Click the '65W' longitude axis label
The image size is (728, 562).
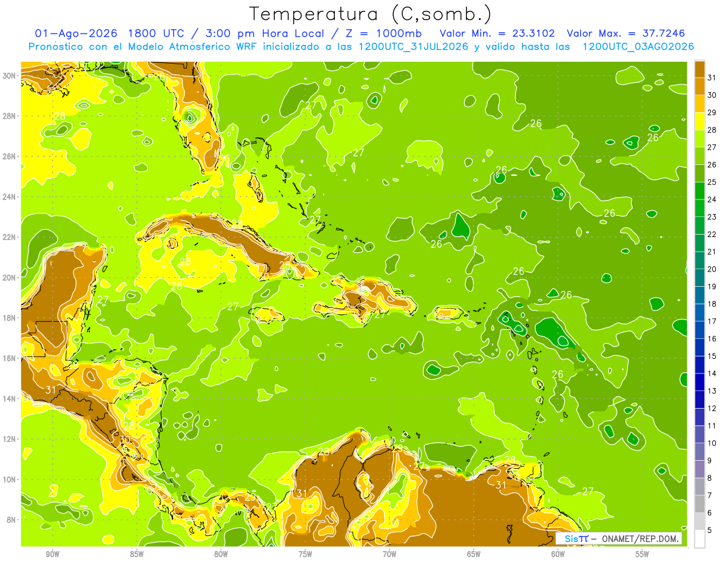[x=474, y=554]
